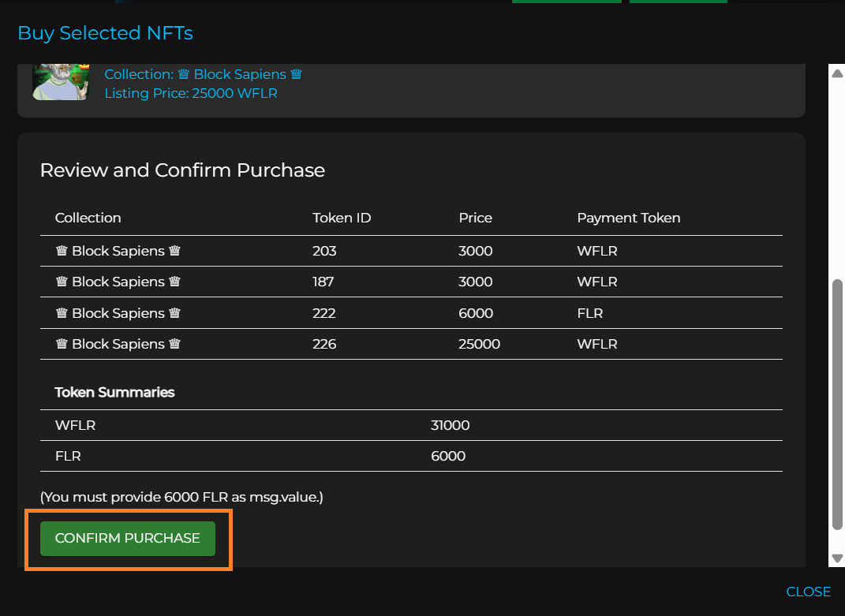This screenshot has height=616, width=845.
Task: Close the Buy Selected NFTs dialog
Action: click(x=808, y=592)
